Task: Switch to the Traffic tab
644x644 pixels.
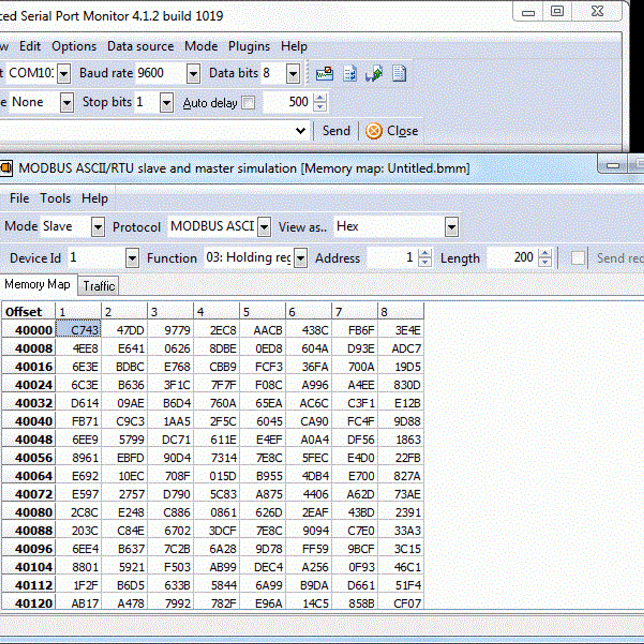Action: 99,286
